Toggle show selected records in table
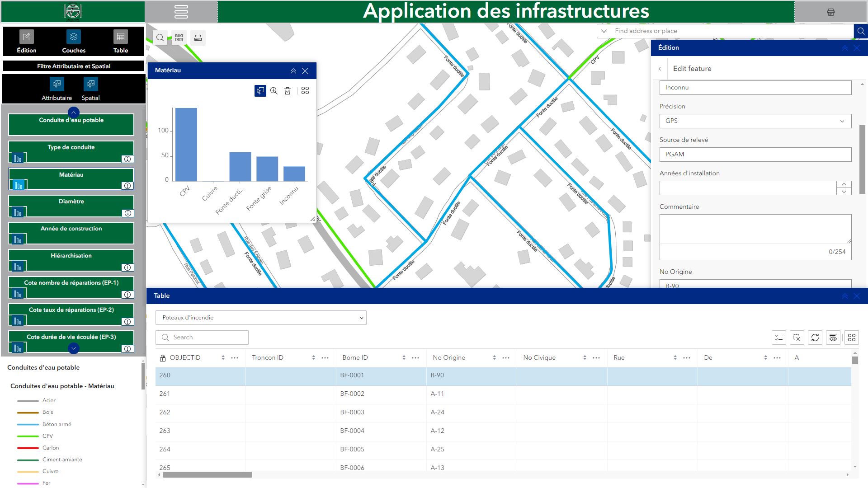The width and height of the screenshot is (868, 488). pos(778,338)
